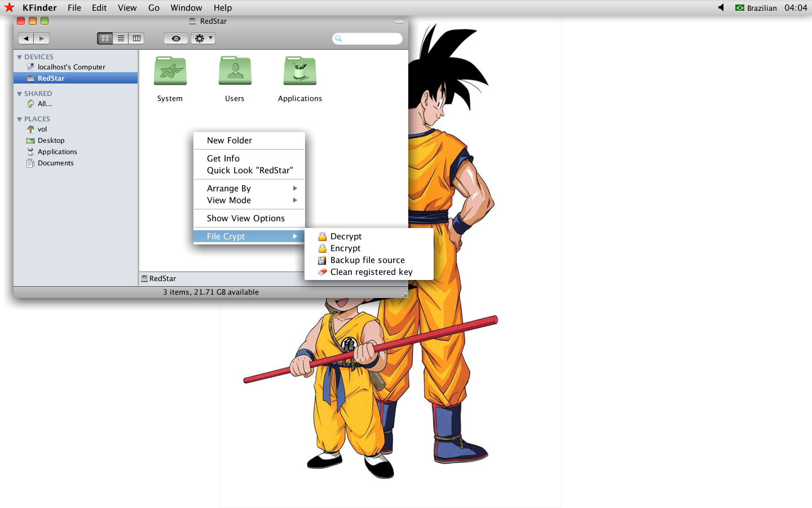Choose New Folder from context menu

[x=249, y=141]
